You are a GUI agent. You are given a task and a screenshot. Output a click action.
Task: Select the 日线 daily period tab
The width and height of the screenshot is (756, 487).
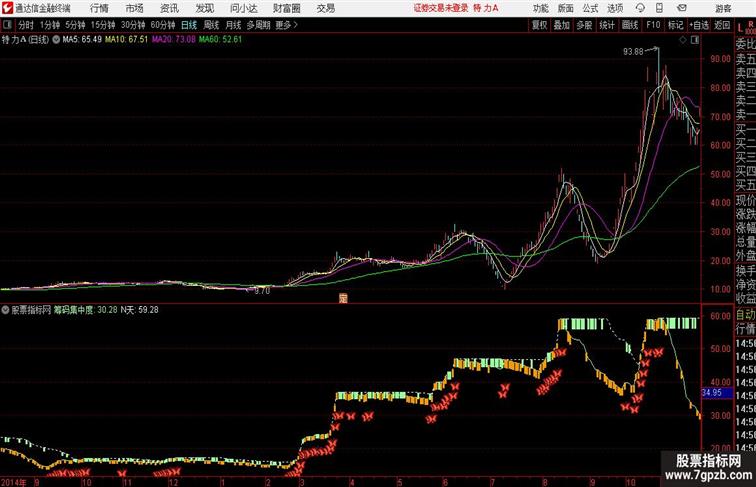click(189, 25)
